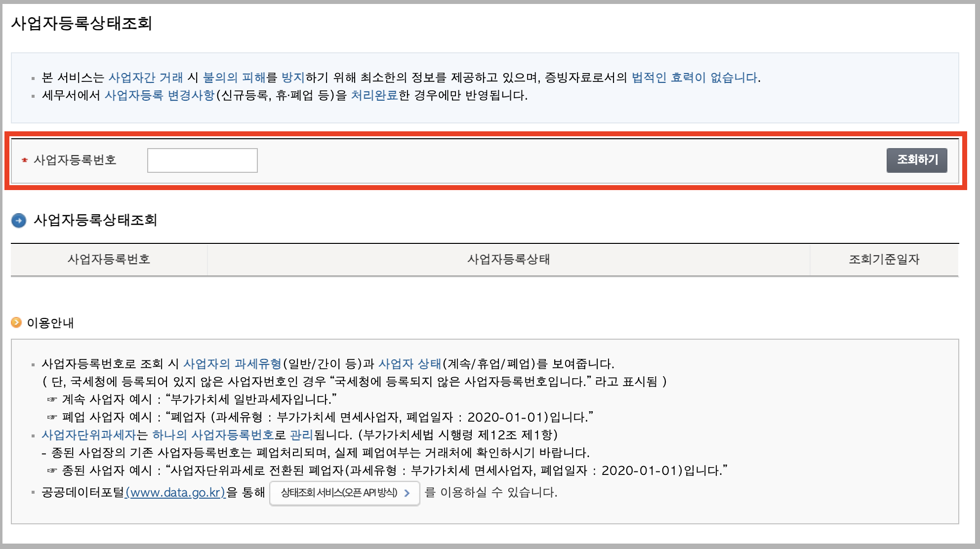Click blue text 사업자의 과세유형
The width and height of the screenshot is (980, 549).
(232, 364)
